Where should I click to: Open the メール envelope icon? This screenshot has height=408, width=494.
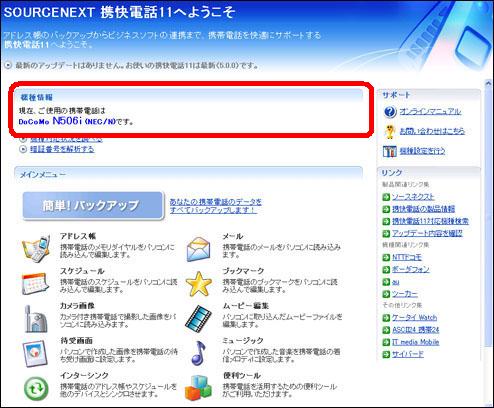pos(199,249)
